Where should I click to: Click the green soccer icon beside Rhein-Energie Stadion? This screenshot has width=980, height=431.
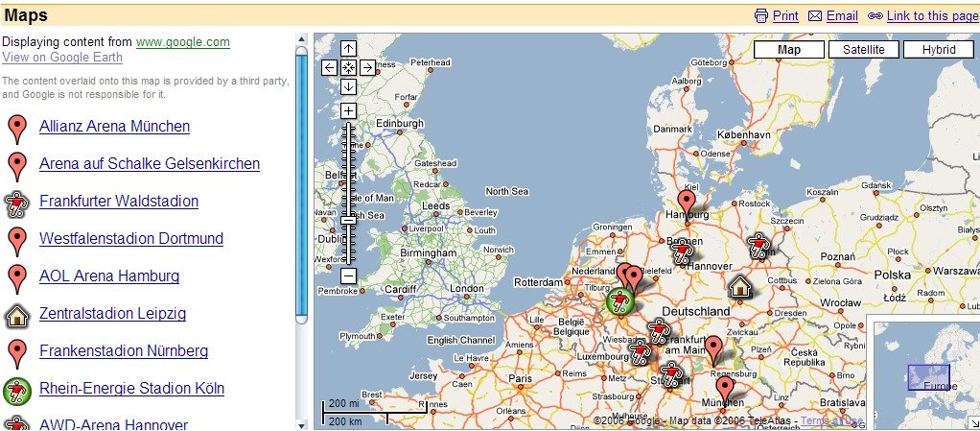(x=16, y=391)
